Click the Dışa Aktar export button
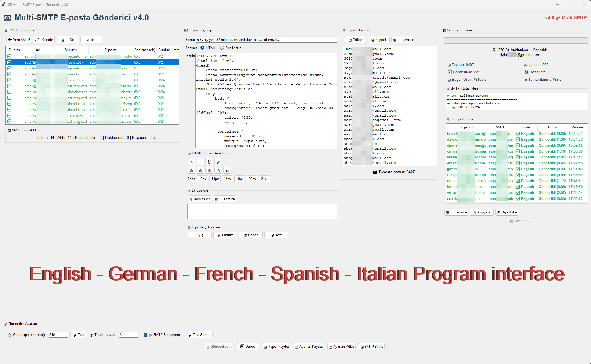 coord(507,212)
